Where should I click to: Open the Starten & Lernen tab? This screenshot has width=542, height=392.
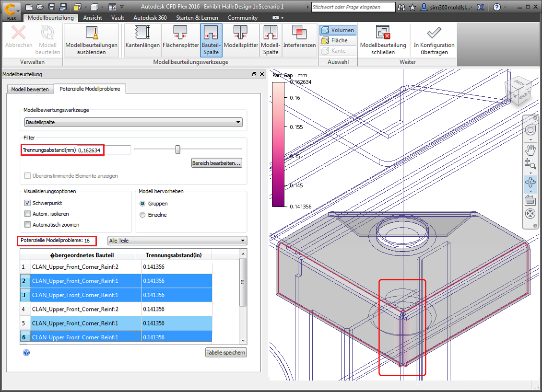click(197, 18)
